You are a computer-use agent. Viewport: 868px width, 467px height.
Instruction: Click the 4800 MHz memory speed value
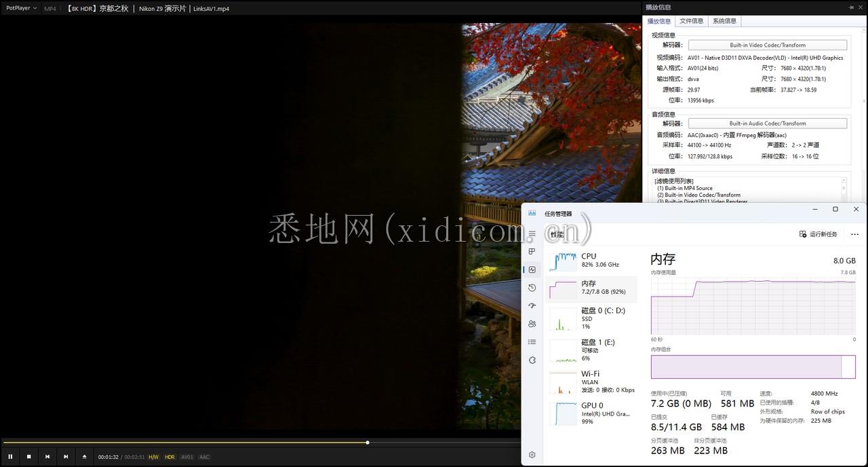pyautogui.click(x=824, y=393)
